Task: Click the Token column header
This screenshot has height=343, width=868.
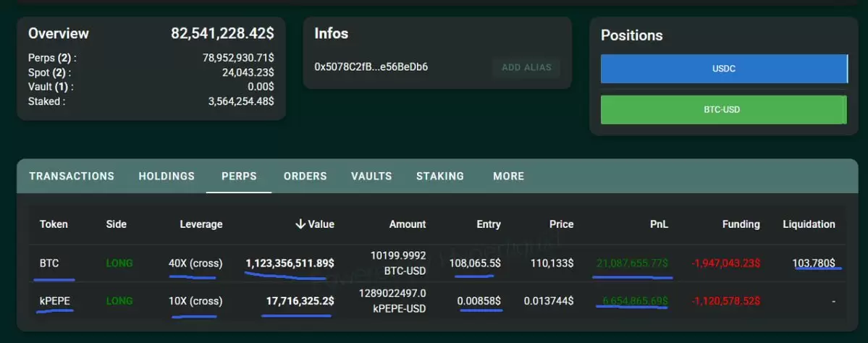Action: 54,224
